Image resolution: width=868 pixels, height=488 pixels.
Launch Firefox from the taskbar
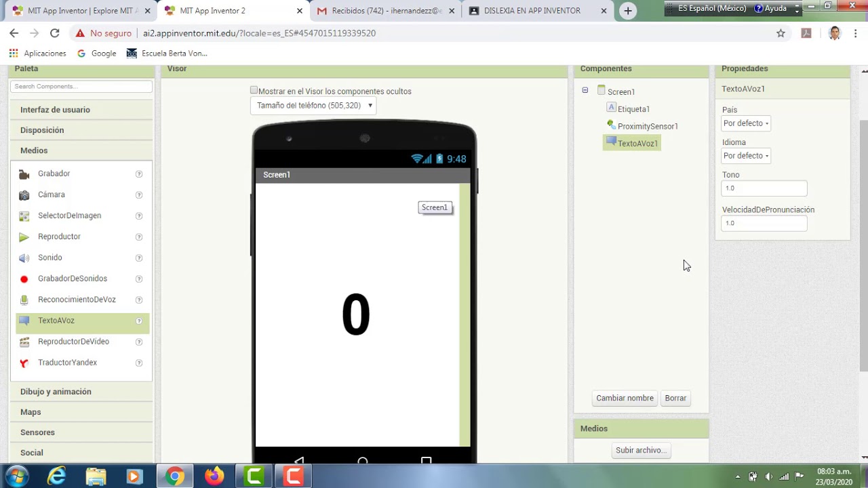[x=214, y=476]
